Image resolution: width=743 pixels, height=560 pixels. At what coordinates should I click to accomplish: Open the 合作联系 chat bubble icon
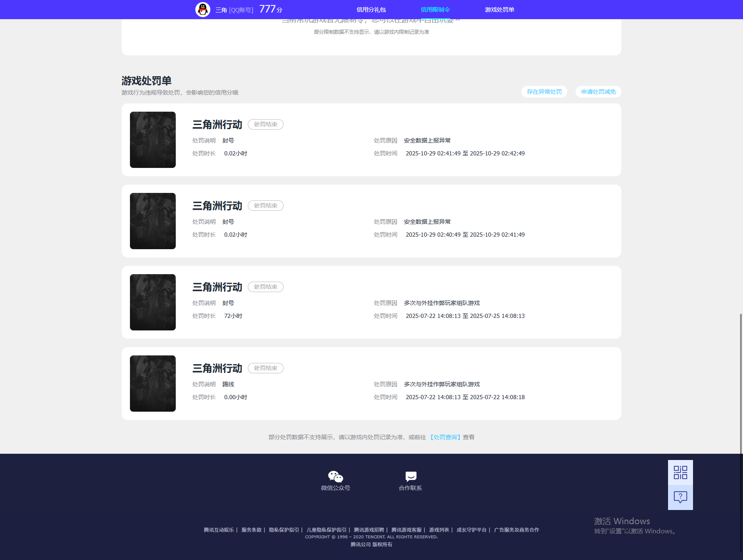tap(411, 476)
